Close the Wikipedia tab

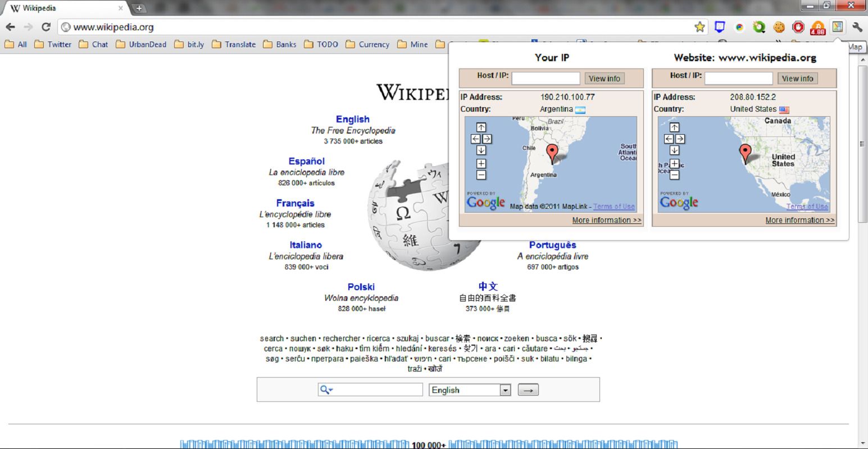(120, 8)
